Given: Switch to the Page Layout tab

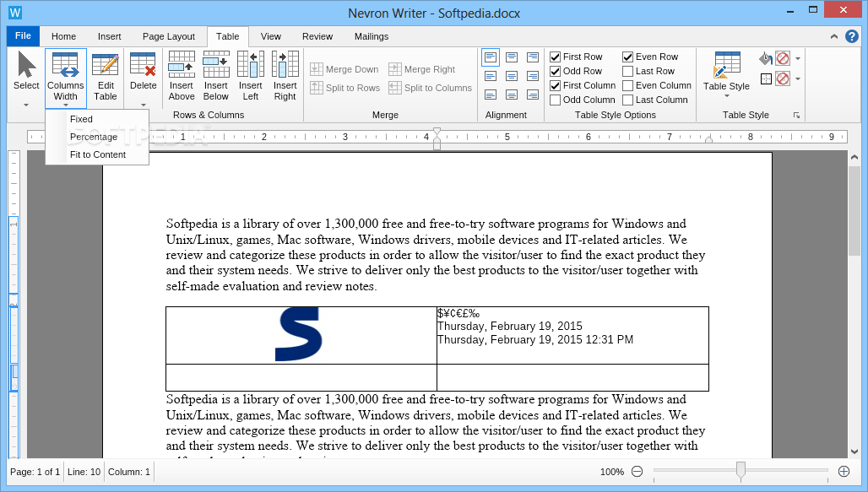Looking at the screenshot, I should pyautogui.click(x=169, y=36).
